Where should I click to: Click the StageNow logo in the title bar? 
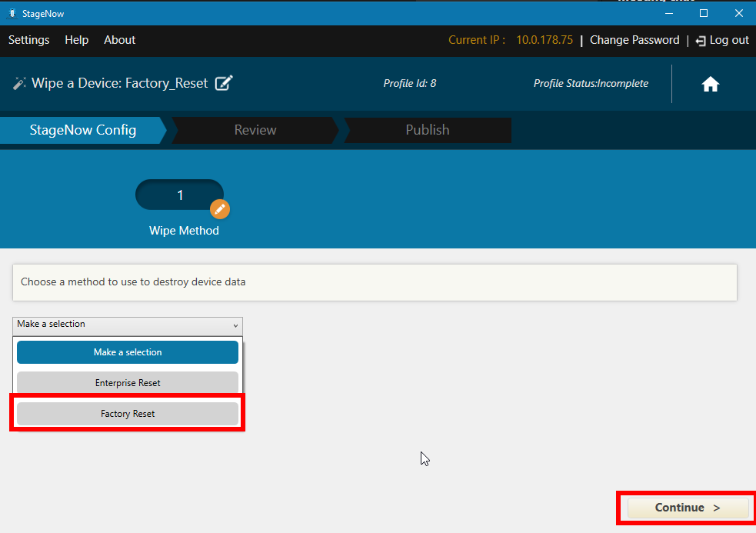point(12,12)
